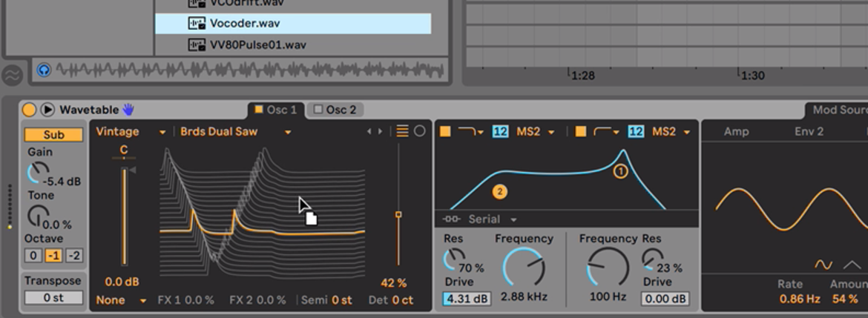The image size is (868, 318).
Task: Click filter node 1 on the curve
Action: coord(620,171)
